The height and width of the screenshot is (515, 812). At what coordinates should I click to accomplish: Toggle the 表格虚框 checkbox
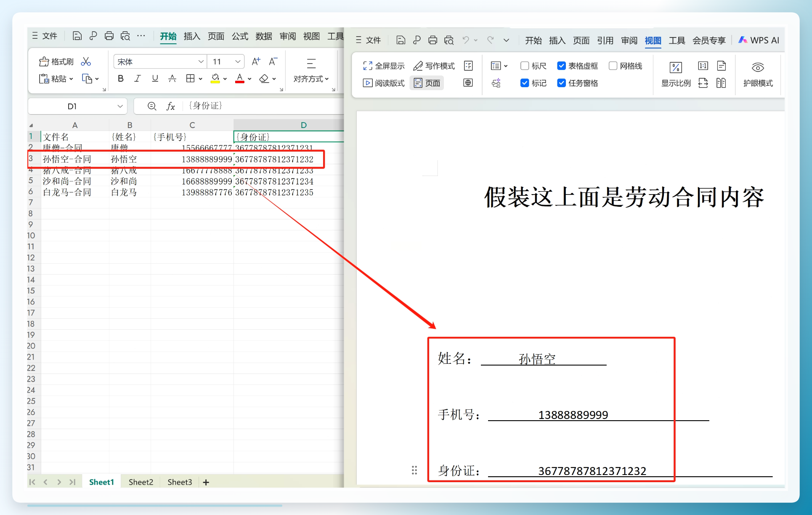(x=561, y=66)
